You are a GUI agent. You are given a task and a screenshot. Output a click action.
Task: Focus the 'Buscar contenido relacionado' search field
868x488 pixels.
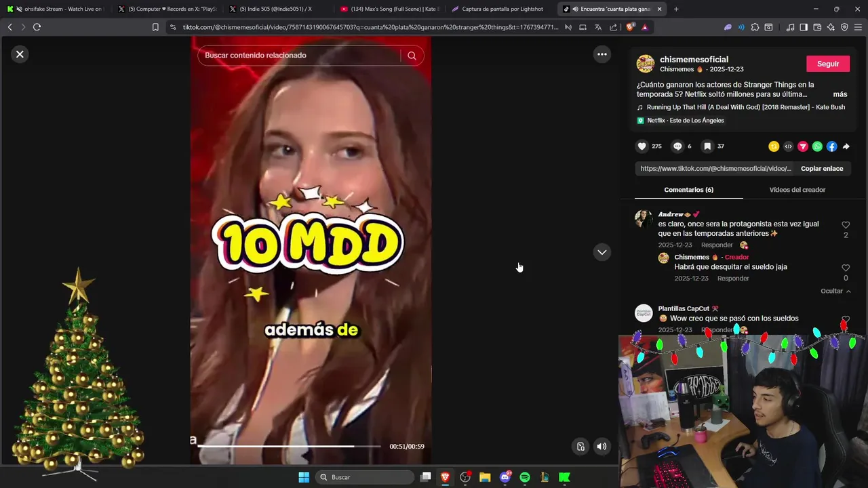coord(300,56)
